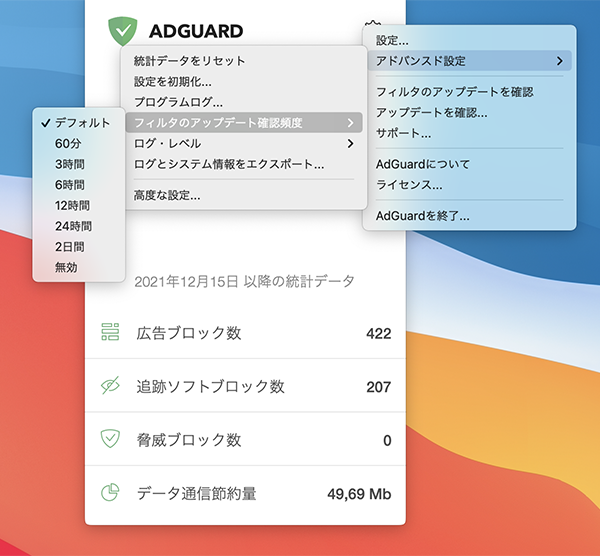Expand アドバンスド設定 submenu arrow
Screen dimensions: 600x556
click(559, 61)
